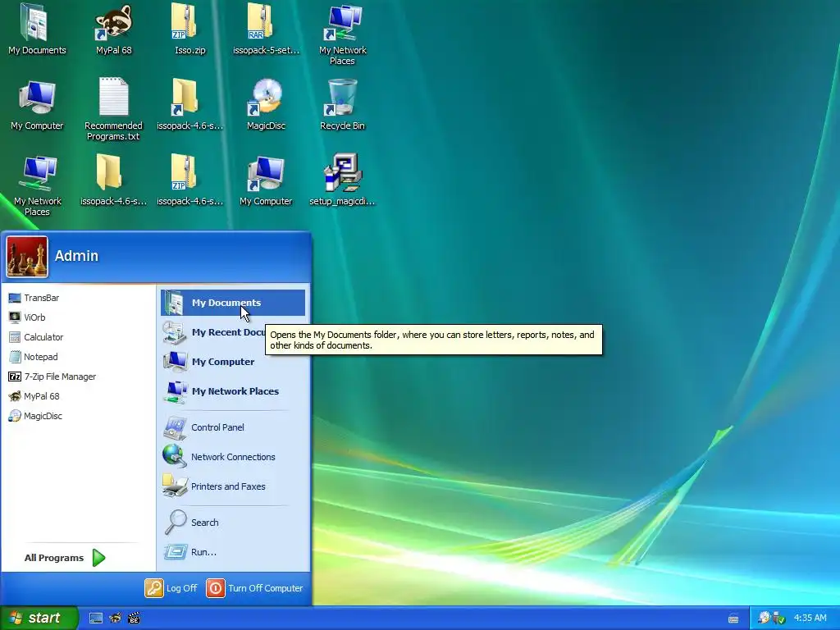Click the keyboard icon on the taskbar
Image resolution: width=840 pixels, height=630 pixels.
click(x=733, y=619)
